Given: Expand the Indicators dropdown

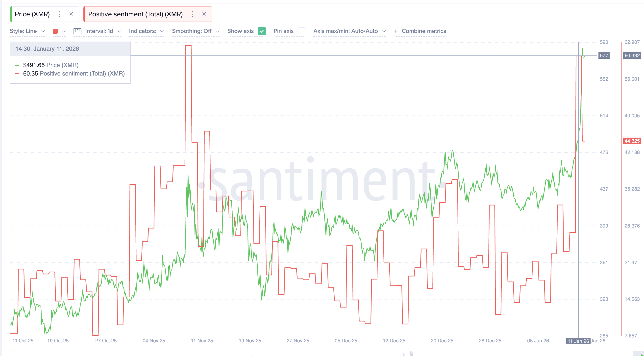Looking at the screenshot, I should pyautogui.click(x=146, y=31).
